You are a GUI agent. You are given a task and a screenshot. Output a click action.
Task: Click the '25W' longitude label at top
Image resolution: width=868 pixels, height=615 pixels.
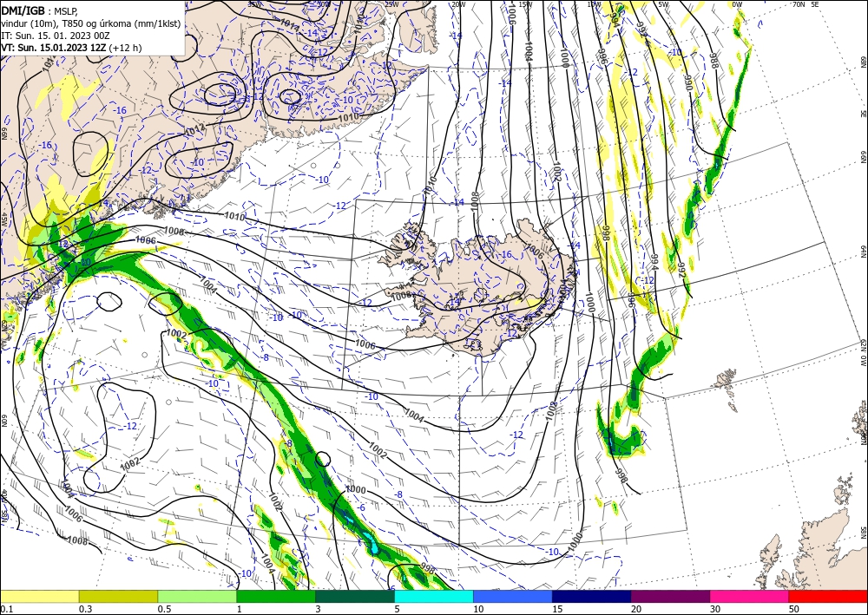tap(391, 4)
